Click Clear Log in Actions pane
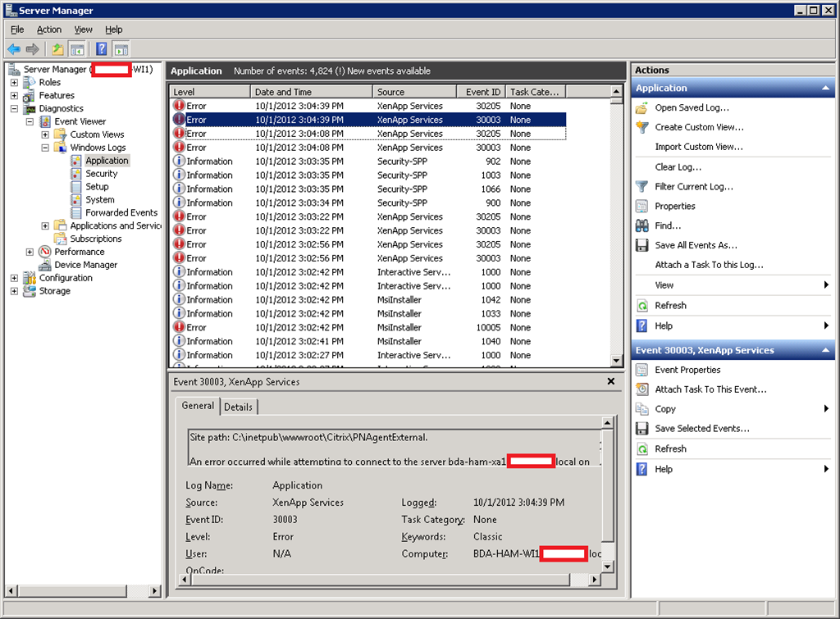 pyautogui.click(x=678, y=167)
